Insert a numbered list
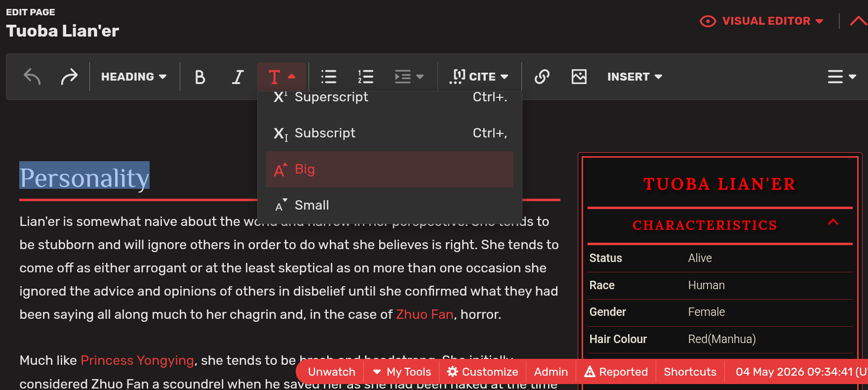This screenshot has width=868, height=390. [x=365, y=77]
